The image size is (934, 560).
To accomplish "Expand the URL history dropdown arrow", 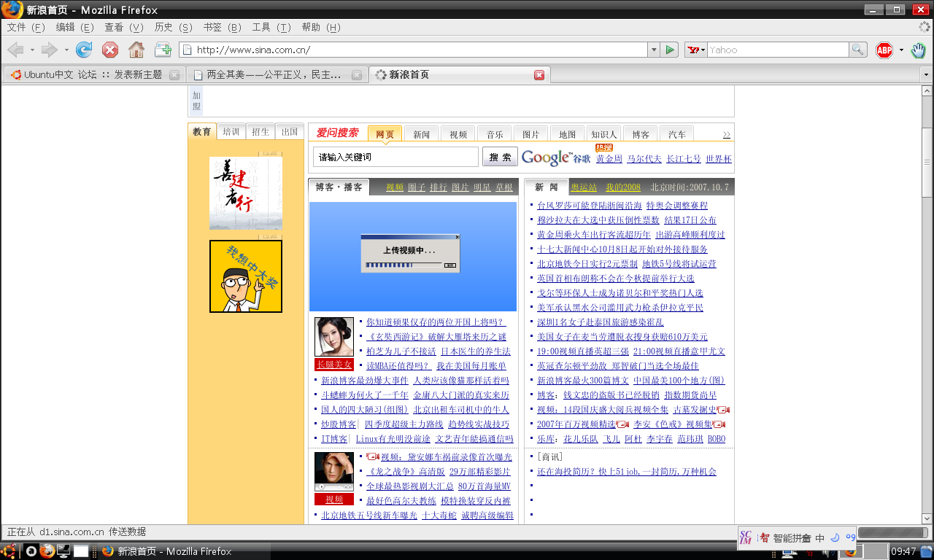I will [x=654, y=50].
